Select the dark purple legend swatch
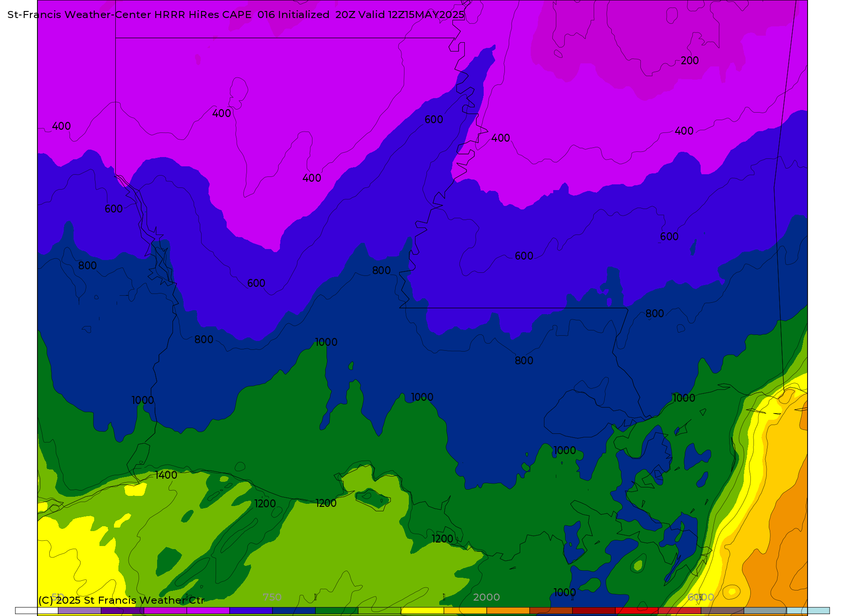The image size is (845, 616). click(122, 611)
